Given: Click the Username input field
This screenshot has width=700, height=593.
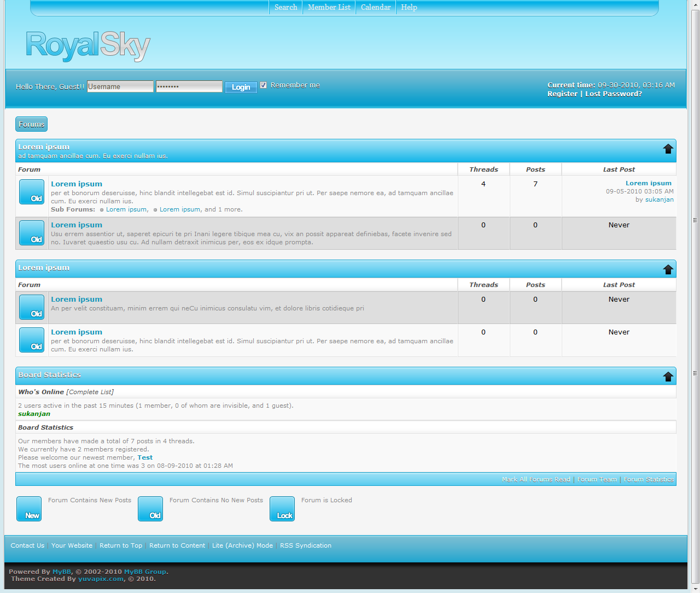Looking at the screenshot, I should [120, 86].
